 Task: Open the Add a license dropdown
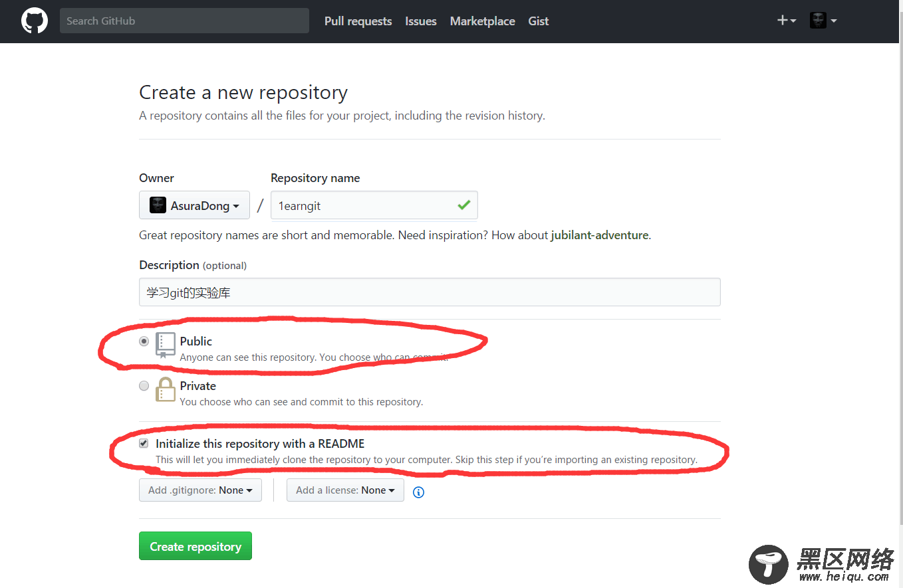point(345,490)
